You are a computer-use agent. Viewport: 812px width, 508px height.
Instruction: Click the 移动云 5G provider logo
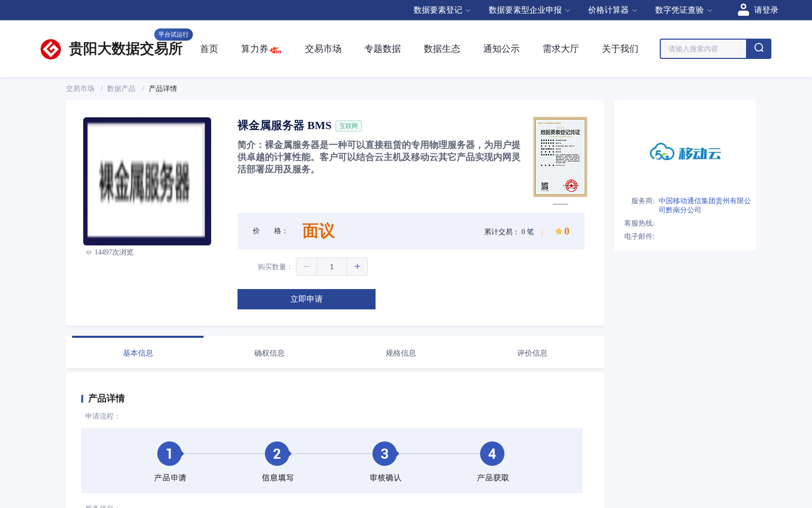685,152
